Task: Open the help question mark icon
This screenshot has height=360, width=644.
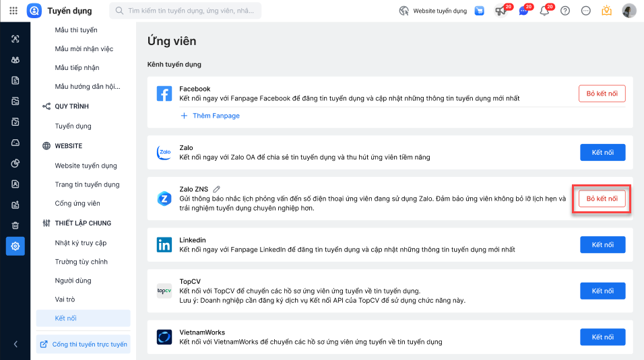Action: tap(565, 11)
